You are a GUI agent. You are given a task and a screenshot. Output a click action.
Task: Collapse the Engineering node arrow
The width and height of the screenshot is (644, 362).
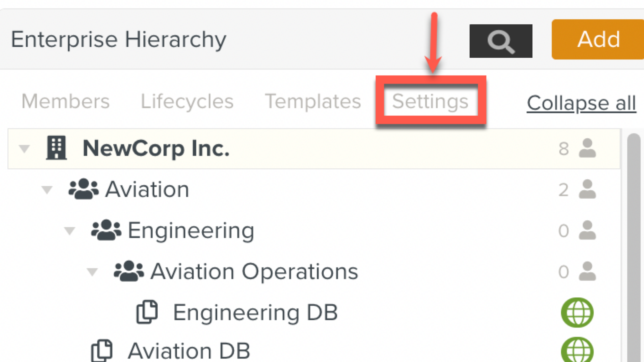click(70, 231)
